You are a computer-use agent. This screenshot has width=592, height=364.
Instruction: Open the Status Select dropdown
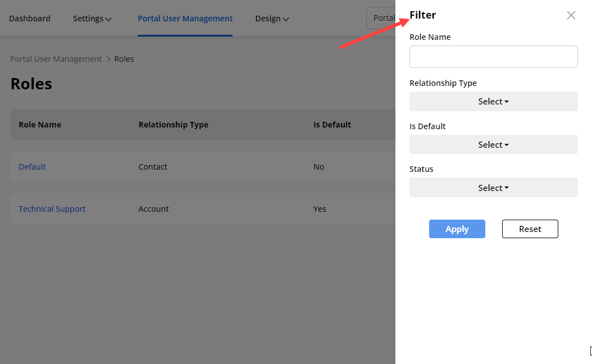tap(493, 188)
